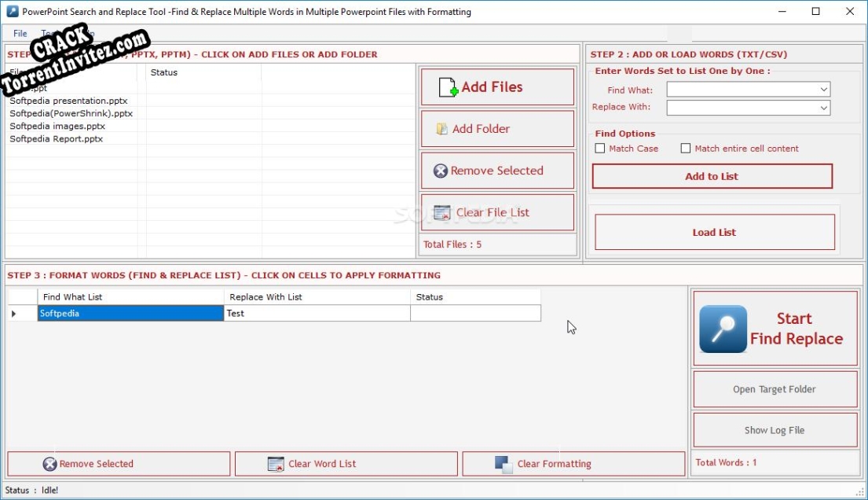The image size is (868, 500).
Task: Open the File menu
Action: (x=19, y=33)
